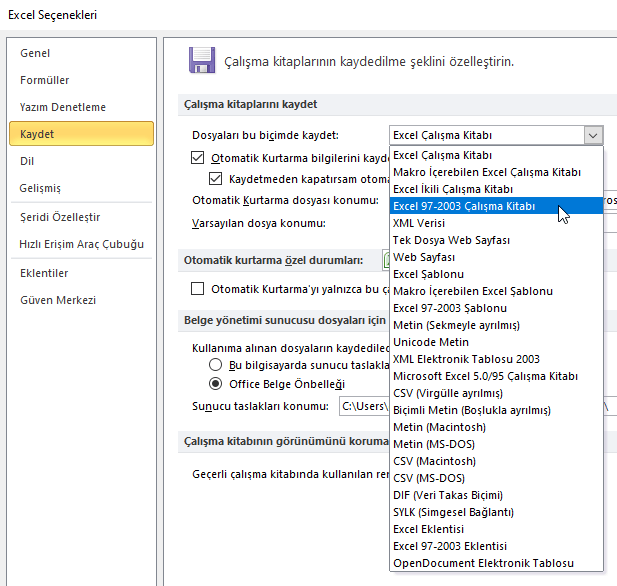The height and width of the screenshot is (586, 617).
Task: Click the Sunucu taslakları konumu field
Action: [364, 406]
